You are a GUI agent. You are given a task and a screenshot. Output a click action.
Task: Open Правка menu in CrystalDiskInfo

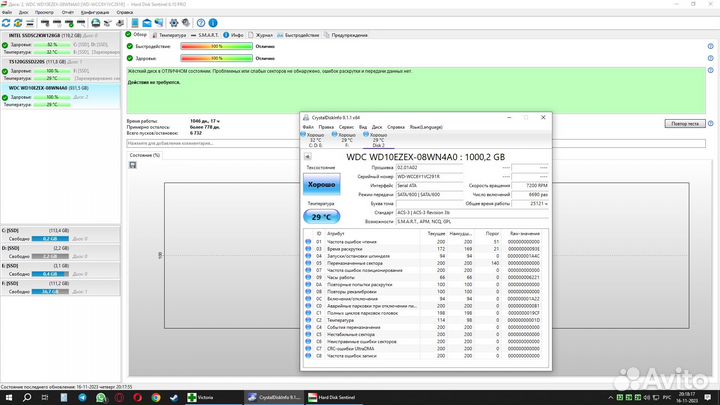tap(326, 127)
